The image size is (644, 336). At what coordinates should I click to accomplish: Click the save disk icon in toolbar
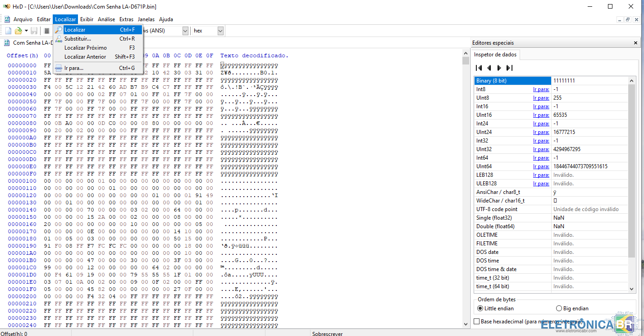pyautogui.click(x=34, y=31)
